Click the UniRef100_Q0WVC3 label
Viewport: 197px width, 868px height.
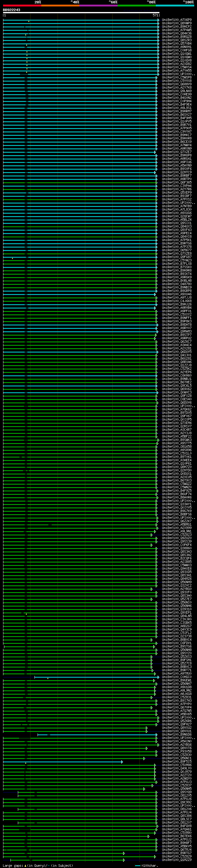176,393
